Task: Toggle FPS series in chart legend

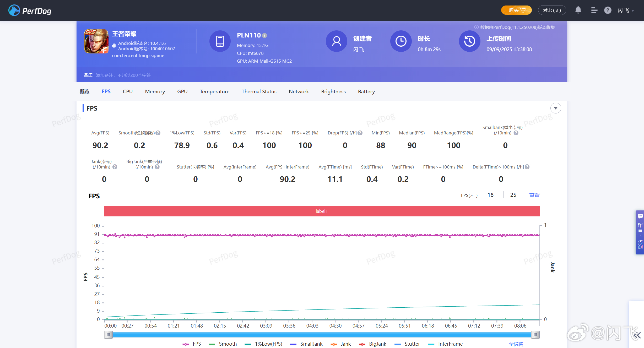Action: (x=192, y=344)
